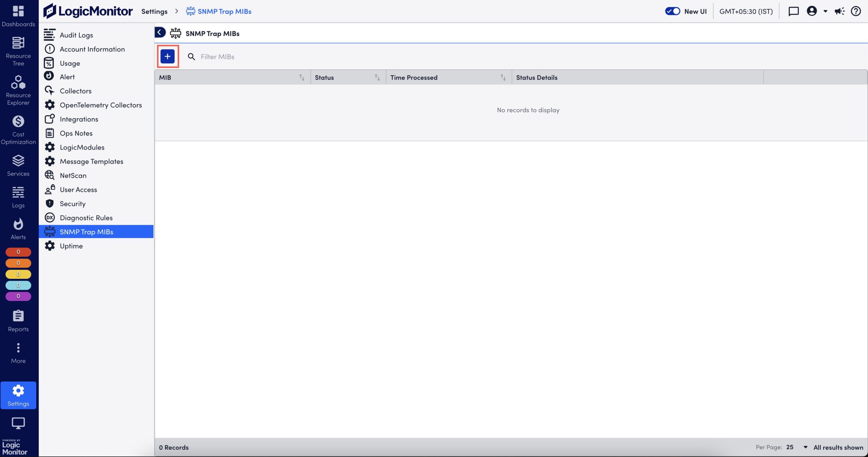Click orange error alerts count badge
The height and width of the screenshot is (457, 868).
[x=18, y=263]
